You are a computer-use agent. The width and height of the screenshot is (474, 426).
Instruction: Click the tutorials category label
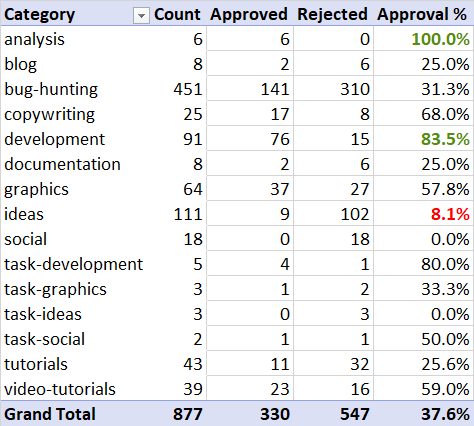point(36,364)
